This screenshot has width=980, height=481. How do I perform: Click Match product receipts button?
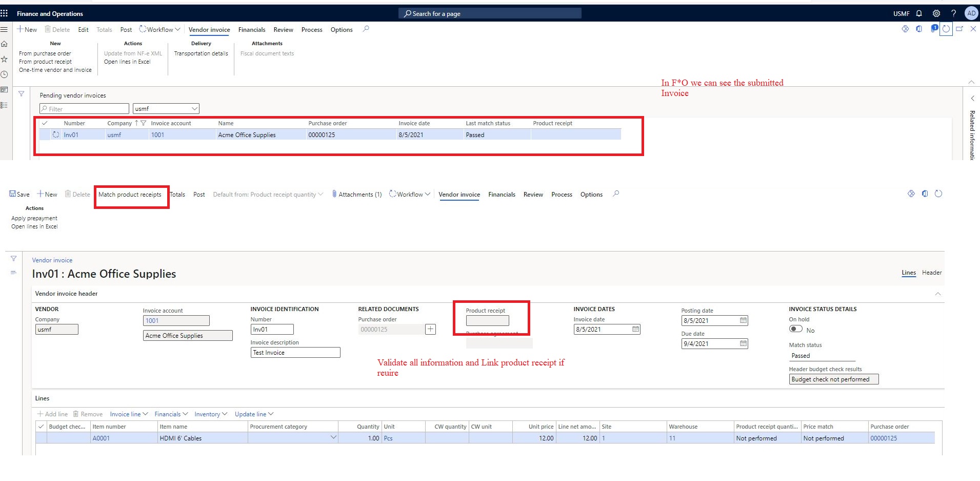(x=130, y=195)
